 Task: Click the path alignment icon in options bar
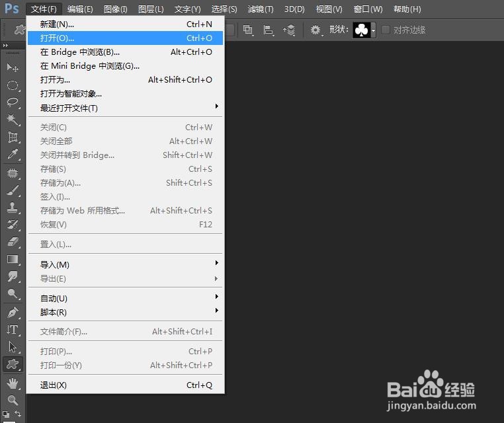coord(268,30)
